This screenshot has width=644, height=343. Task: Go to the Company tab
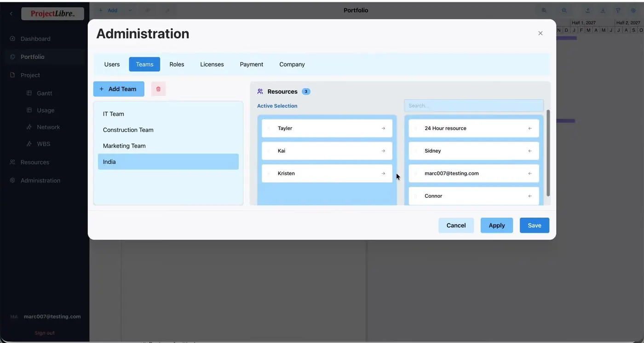coord(292,64)
